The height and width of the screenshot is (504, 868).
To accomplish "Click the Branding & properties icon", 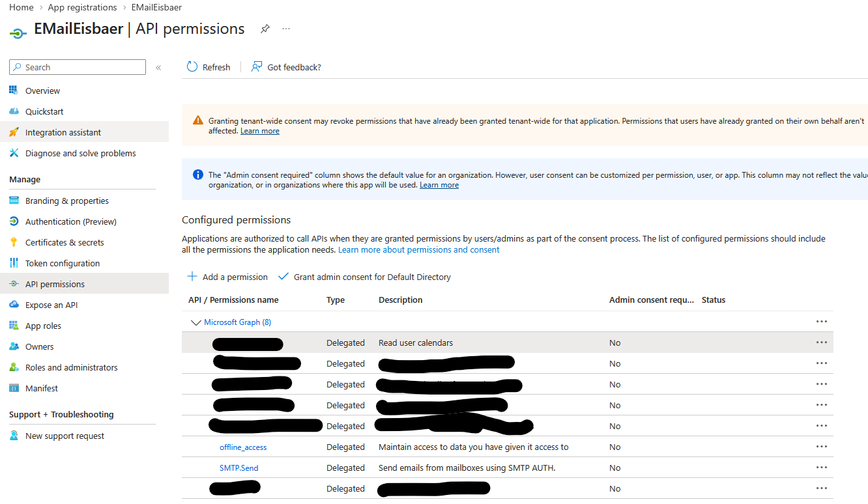I will [x=14, y=201].
